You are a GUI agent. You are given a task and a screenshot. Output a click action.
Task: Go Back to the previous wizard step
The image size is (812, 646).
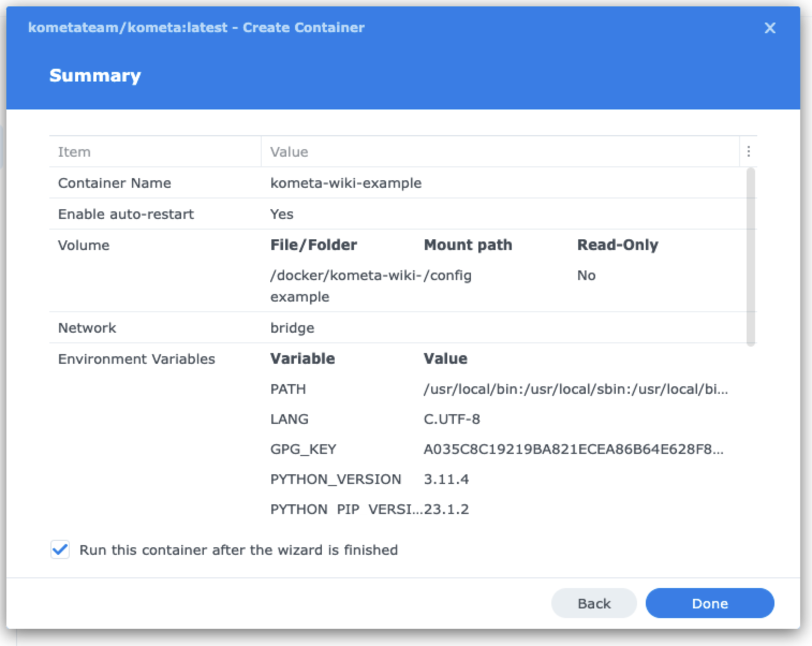click(594, 603)
